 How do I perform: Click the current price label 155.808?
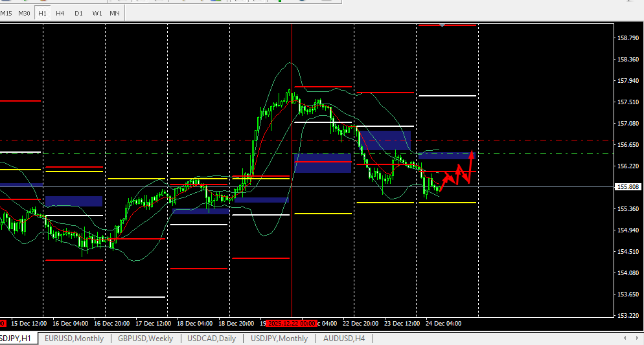[x=628, y=186]
